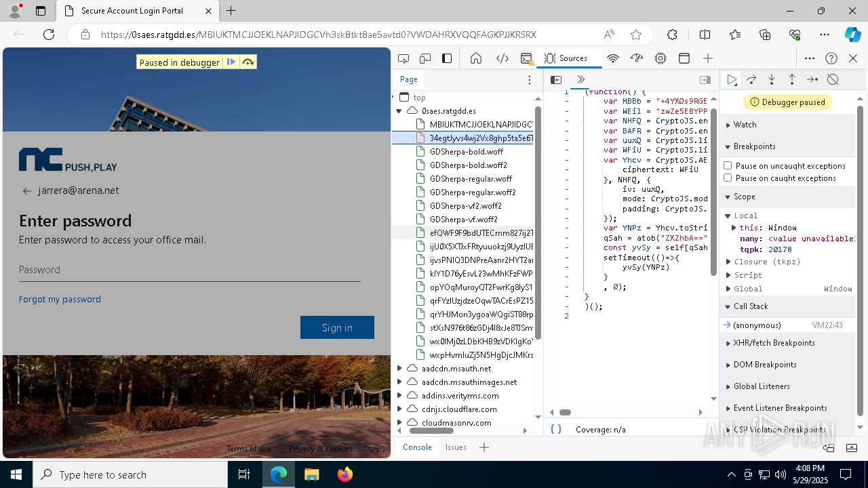This screenshot has width=868, height=488.
Task: Toggle the DevTools activity bar dock
Action: [x=447, y=58]
